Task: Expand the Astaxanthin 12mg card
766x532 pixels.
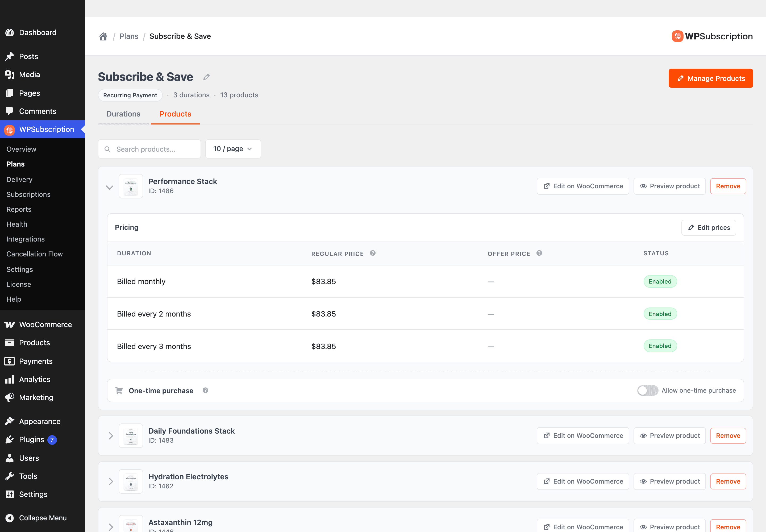Action: [111, 527]
